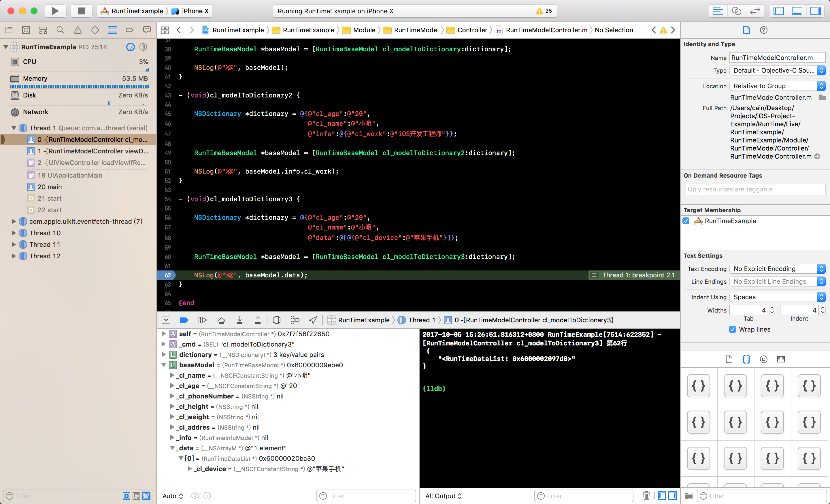Toggle the Wrap lines checkbox

coord(733,329)
